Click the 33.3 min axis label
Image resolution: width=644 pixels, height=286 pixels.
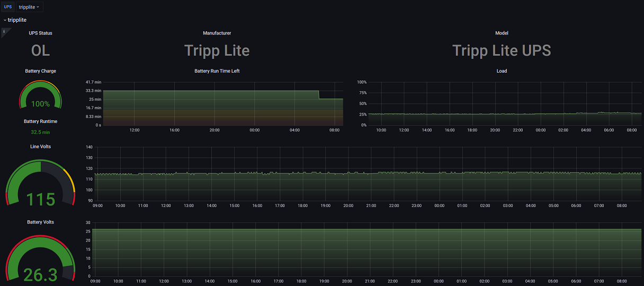tap(94, 91)
